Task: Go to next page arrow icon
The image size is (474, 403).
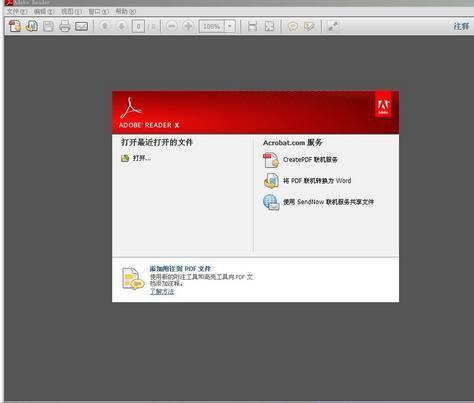Action: coord(122,26)
